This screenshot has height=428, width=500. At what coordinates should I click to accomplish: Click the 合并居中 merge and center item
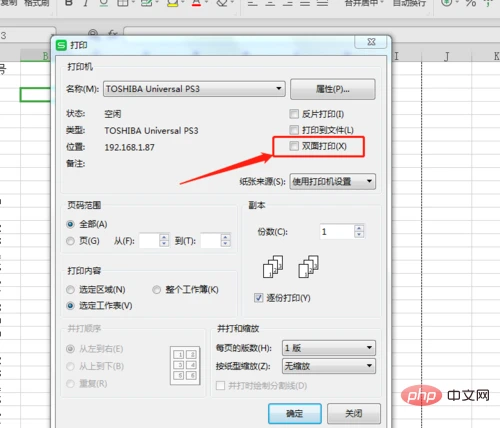[x=361, y=3]
